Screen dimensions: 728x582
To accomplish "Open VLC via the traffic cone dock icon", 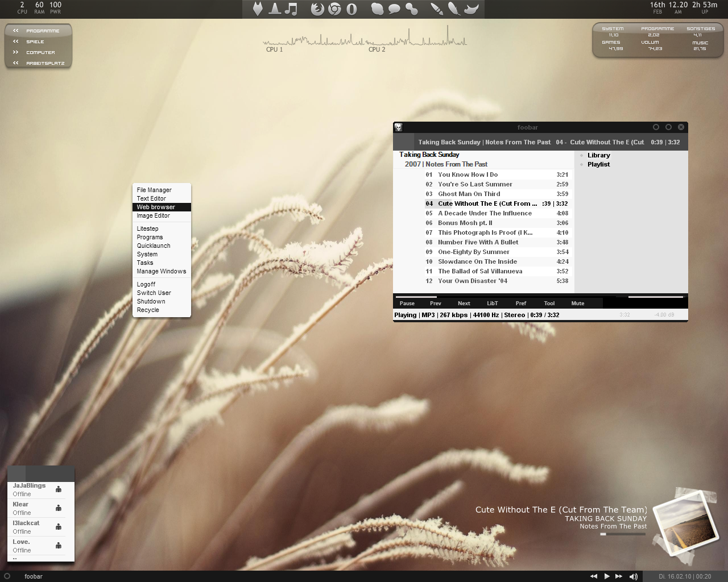I will click(x=275, y=9).
